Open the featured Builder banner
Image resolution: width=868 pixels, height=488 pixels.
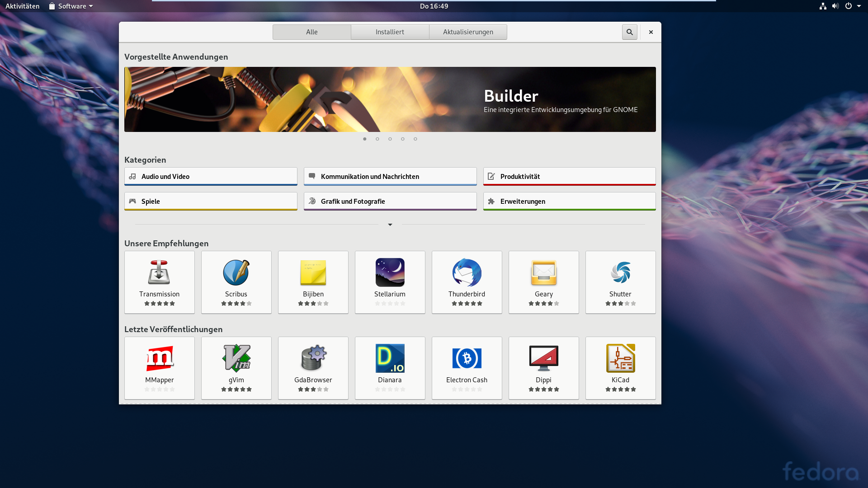click(x=390, y=99)
